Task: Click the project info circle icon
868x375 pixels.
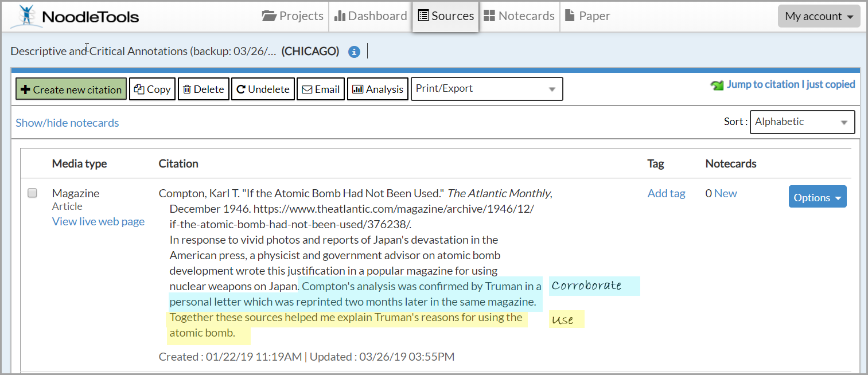Action: click(354, 51)
